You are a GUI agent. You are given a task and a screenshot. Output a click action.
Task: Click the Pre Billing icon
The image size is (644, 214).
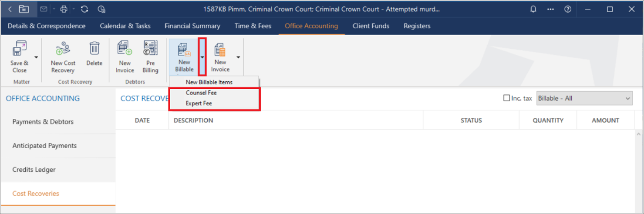(150, 48)
